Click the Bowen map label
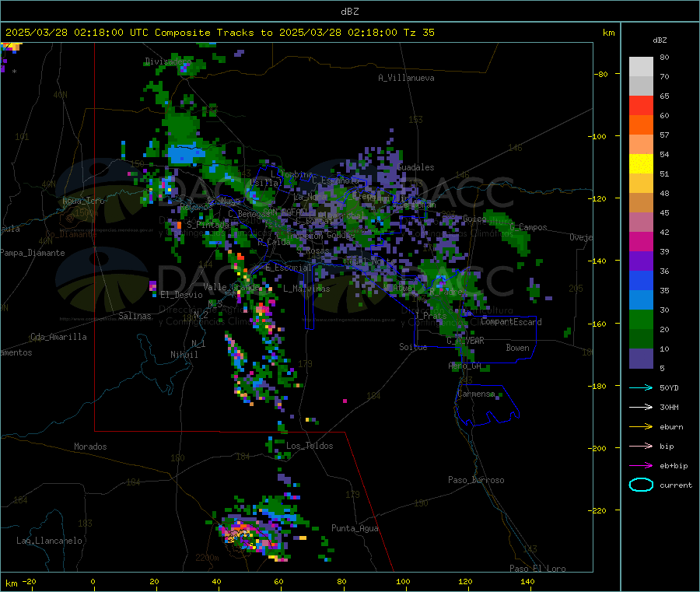 tap(517, 348)
